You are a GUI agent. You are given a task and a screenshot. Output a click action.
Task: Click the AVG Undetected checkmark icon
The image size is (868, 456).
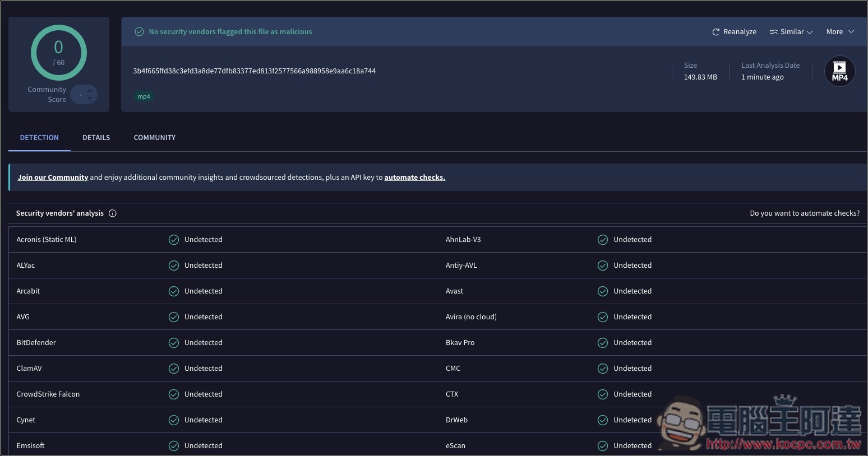pos(174,317)
